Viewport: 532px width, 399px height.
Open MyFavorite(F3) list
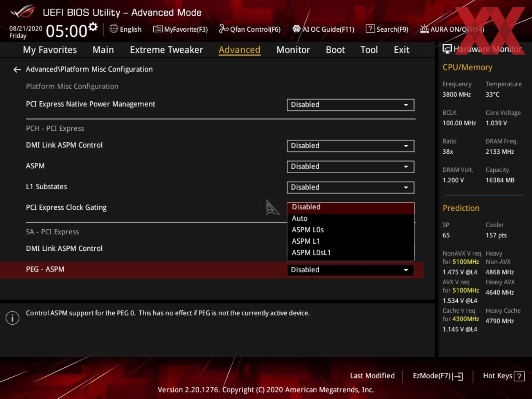tap(180, 29)
